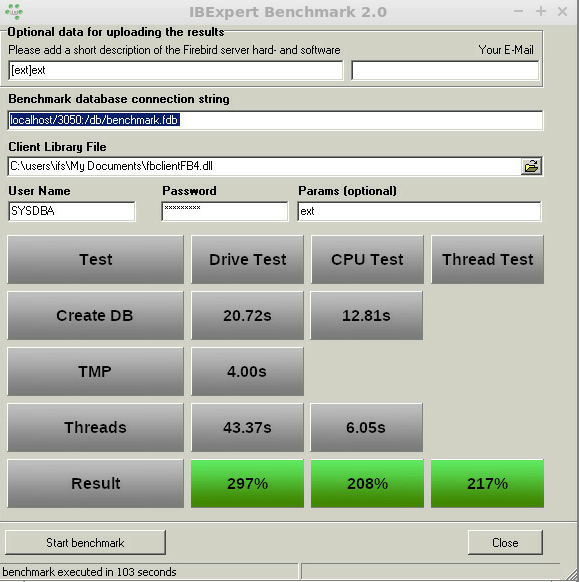The height and width of the screenshot is (582, 579).
Task: Click the IBExpert app icon in title bar
Action: pos(14,12)
